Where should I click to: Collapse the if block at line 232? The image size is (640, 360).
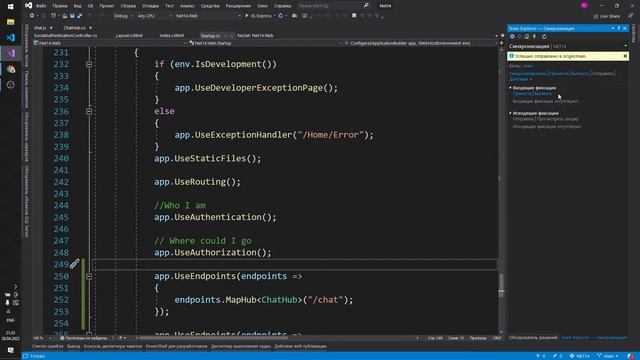(x=89, y=64)
